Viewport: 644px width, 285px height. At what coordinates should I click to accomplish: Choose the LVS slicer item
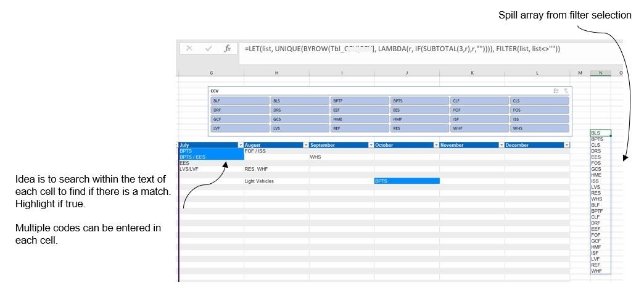(x=299, y=128)
